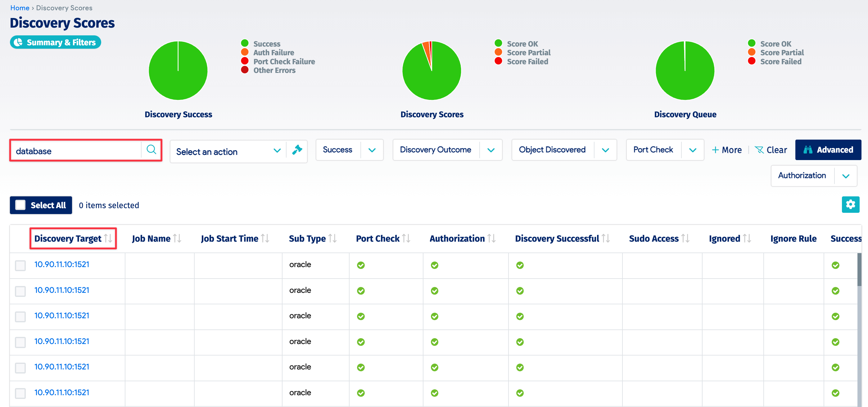This screenshot has height=407, width=868.
Task: Click the funnel icon next to Clear
Action: pyautogui.click(x=759, y=150)
